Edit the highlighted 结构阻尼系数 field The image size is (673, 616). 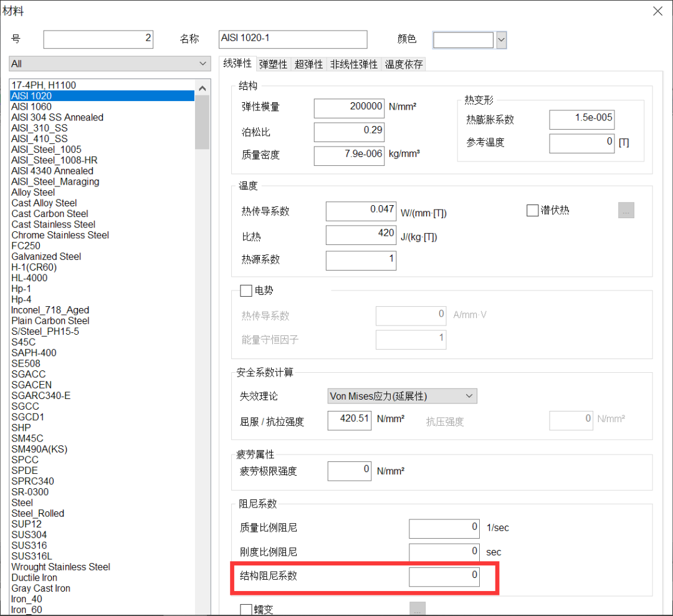point(444,576)
